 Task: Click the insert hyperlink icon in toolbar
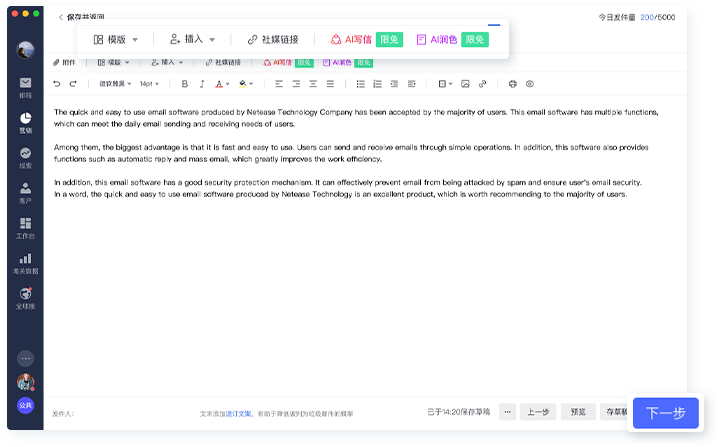483,84
